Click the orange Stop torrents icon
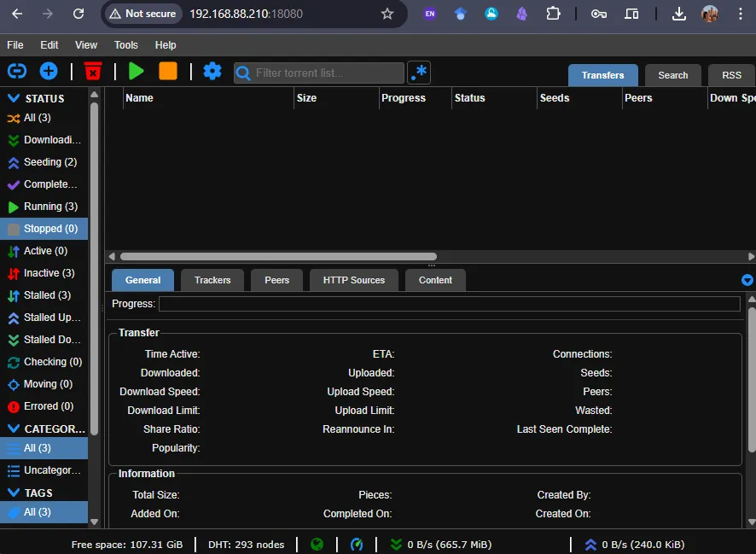 (168, 71)
